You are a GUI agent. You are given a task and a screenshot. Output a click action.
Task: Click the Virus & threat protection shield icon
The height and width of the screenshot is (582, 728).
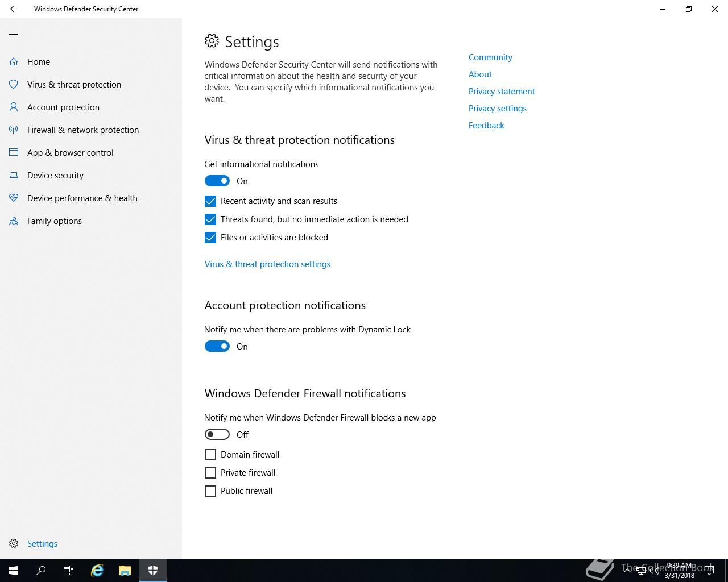pyautogui.click(x=14, y=84)
